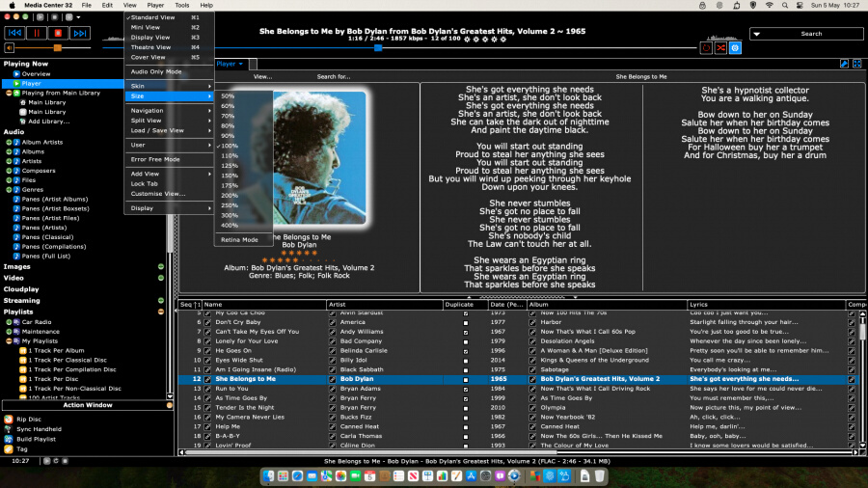Open the Skin submenu
The height and width of the screenshot is (488, 868).
(169, 86)
